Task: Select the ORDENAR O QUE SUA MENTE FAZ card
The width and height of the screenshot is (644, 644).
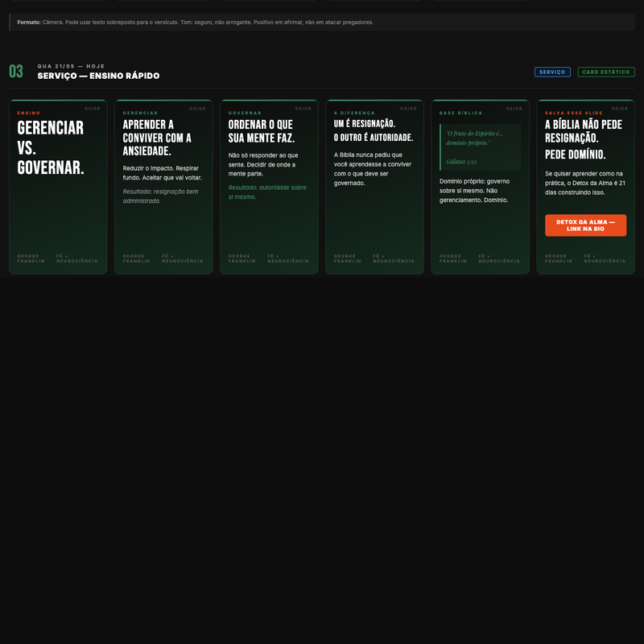Action: click(x=269, y=187)
